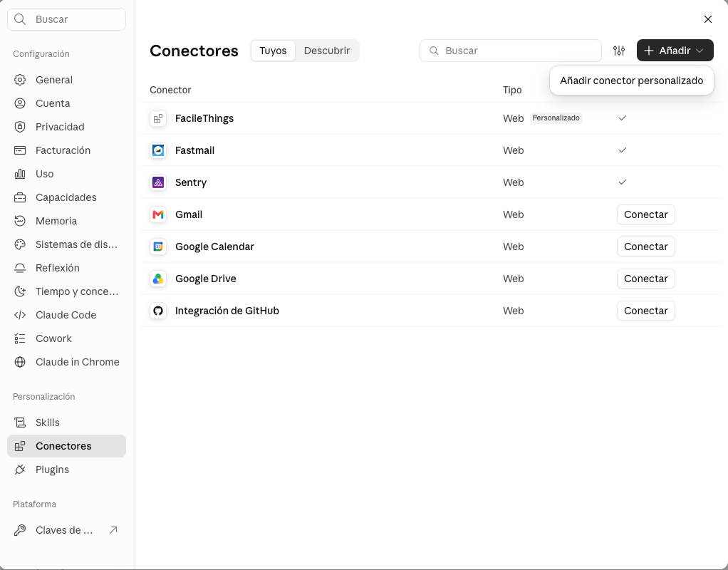Click the Sentry logo icon
Image resolution: width=728 pixels, height=570 pixels.
point(158,182)
